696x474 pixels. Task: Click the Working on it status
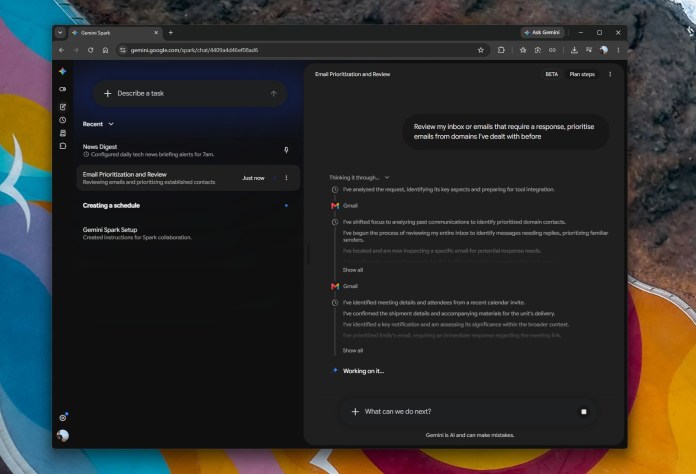(x=363, y=371)
